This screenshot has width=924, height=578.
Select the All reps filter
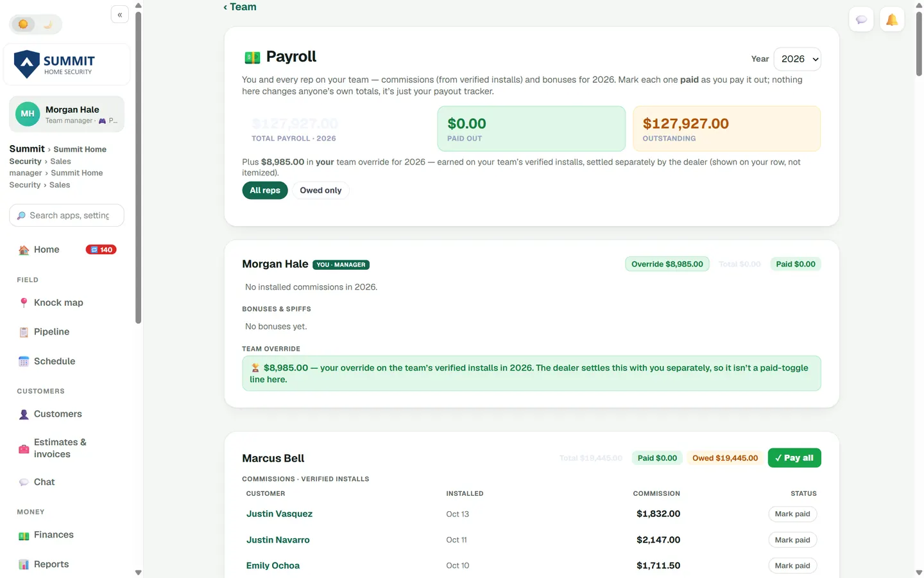click(265, 190)
